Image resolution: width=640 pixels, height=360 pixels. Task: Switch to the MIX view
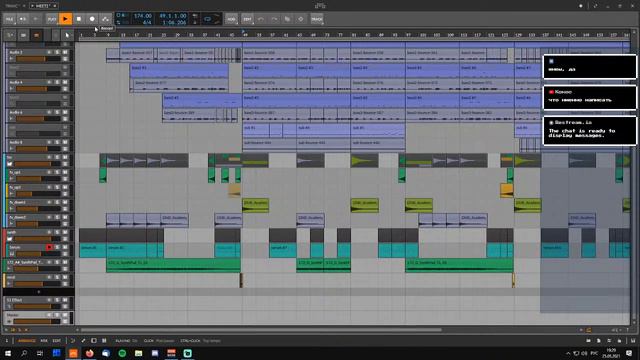tap(44, 340)
